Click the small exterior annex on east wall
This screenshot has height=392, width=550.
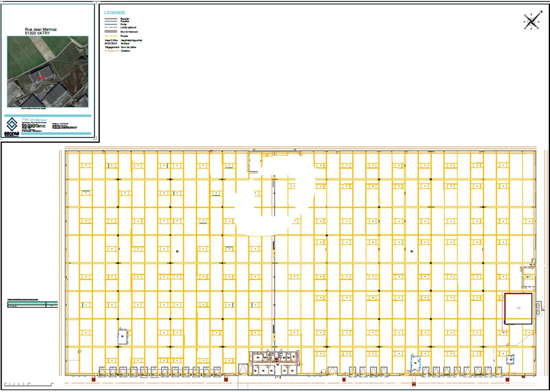(x=539, y=305)
